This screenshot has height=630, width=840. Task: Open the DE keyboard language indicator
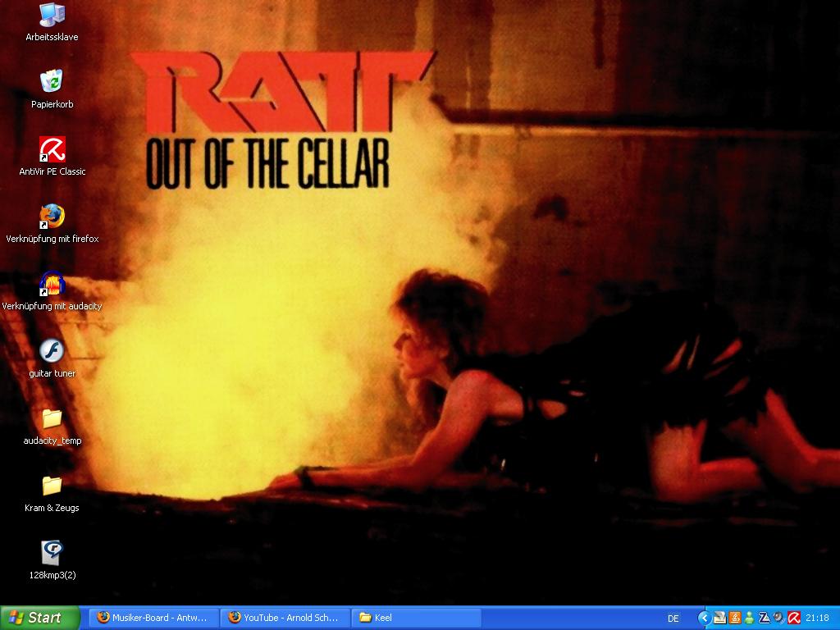pyautogui.click(x=673, y=619)
